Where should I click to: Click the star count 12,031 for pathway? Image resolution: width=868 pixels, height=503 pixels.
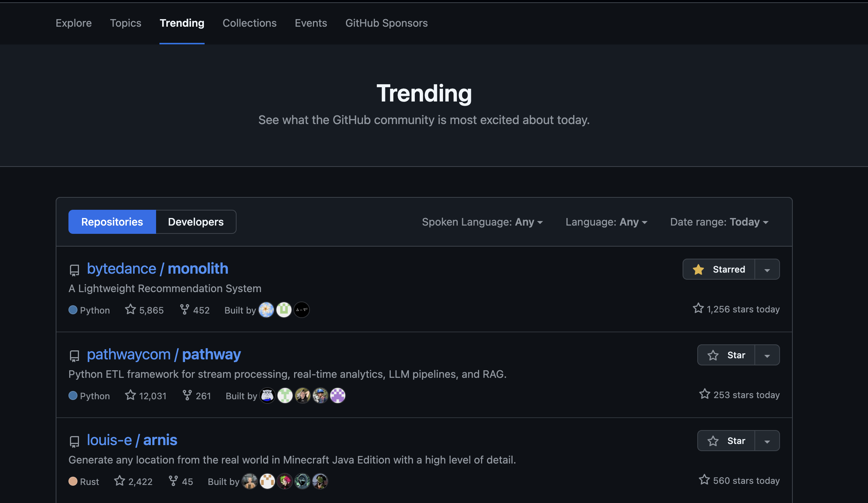pos(146,395)
